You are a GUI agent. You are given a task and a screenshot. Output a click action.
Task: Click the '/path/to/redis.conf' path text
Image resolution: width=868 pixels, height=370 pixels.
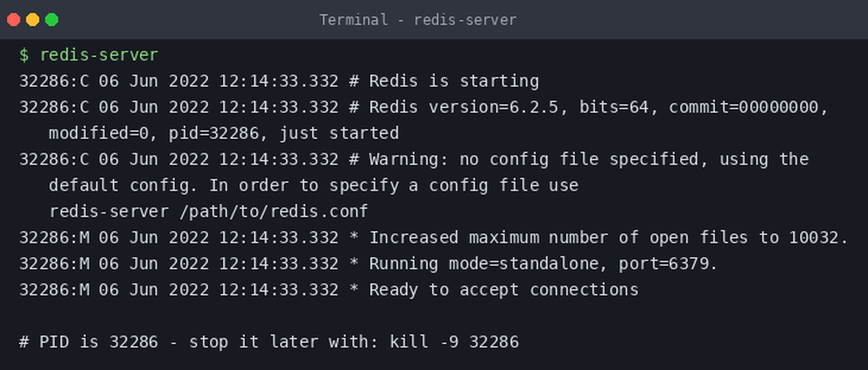coord(274,211)
